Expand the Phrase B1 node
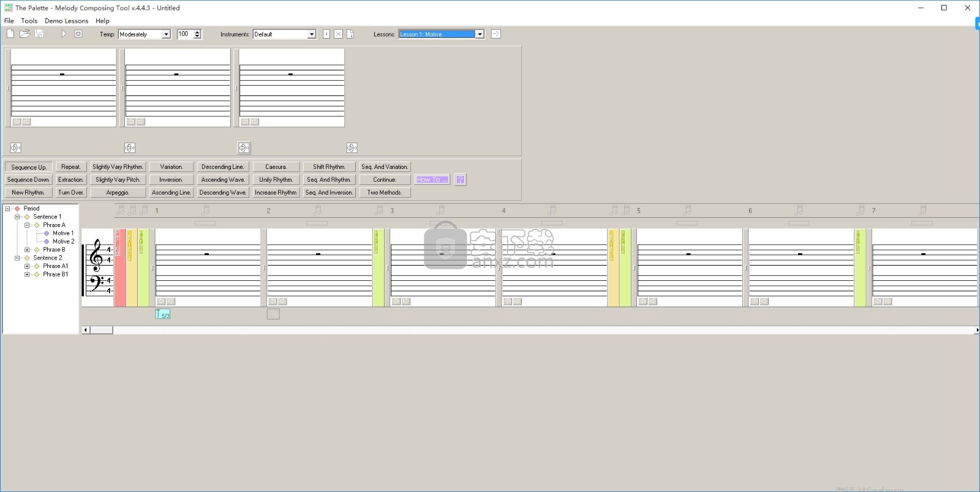This screenshot has height=492, width=980. (x=27, y=275)
